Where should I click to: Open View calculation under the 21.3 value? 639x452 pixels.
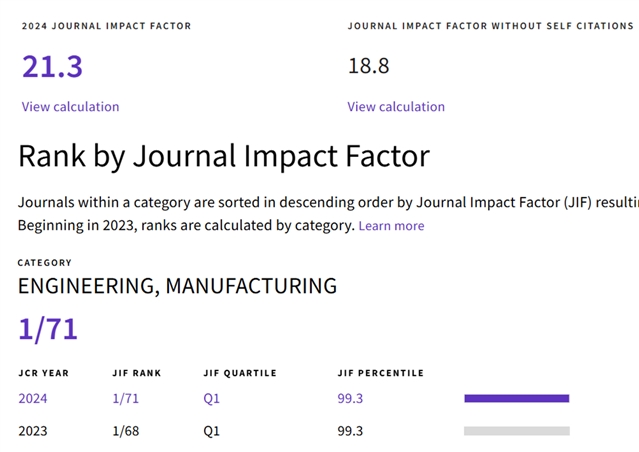coord(70,107)
